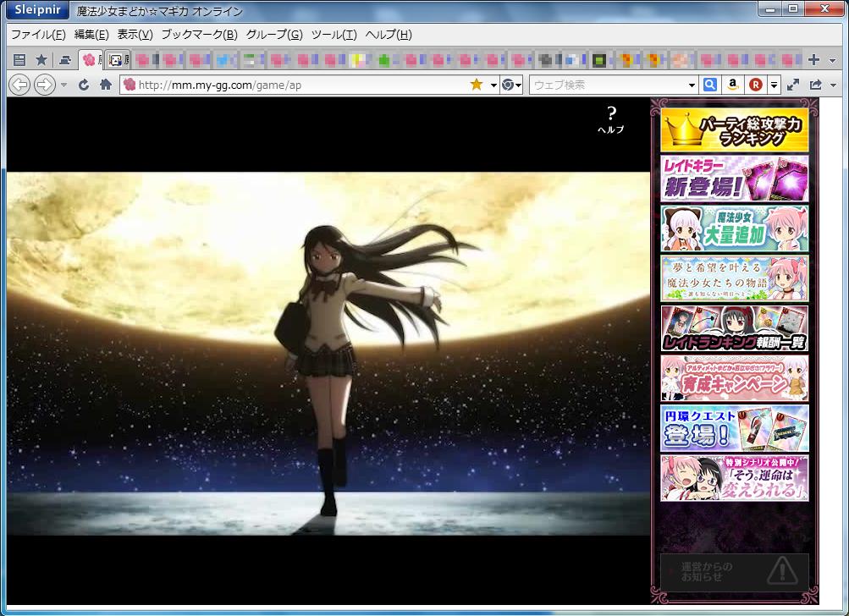Viewport: 849px width, 616px height.
Task: Open the ヘルプ(H) menu
Action: pyautogui.click(x=389, y=35)
